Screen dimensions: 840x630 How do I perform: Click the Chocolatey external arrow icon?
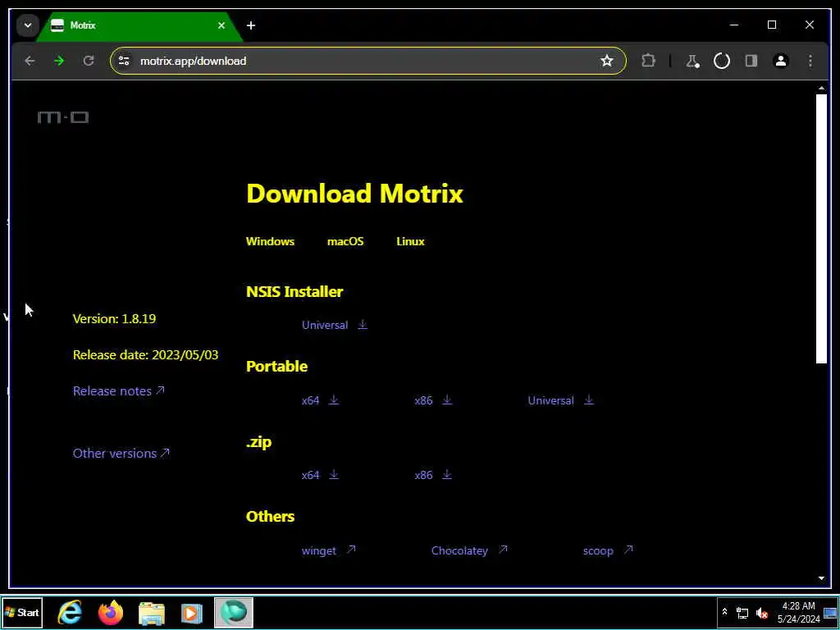pyautogui.click(x=503, y=549)
